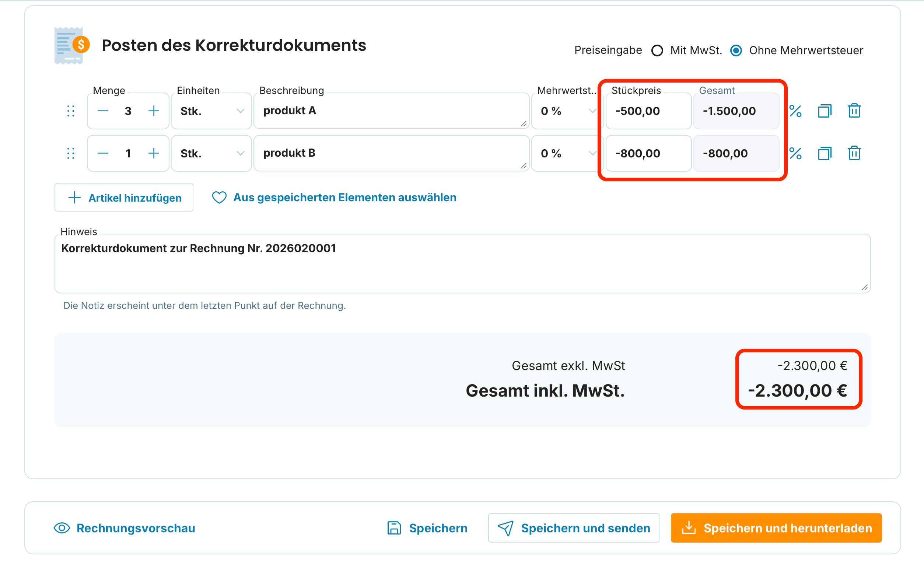The image size is (924, 561).
Task: Click the Preiseingabe label
Action: (x=608, y=50)
